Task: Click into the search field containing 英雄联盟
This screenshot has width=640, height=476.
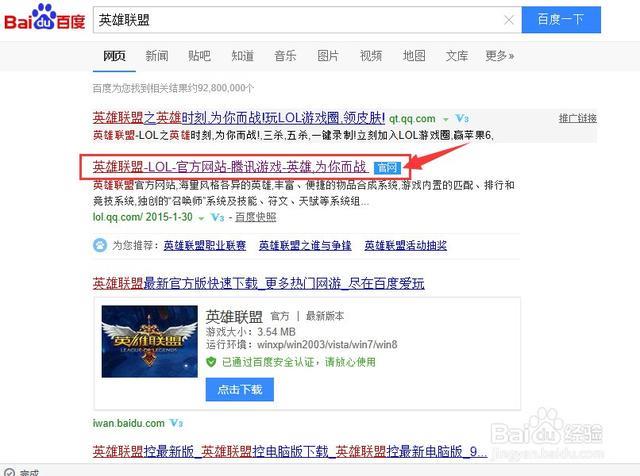Action: (298, 20)
